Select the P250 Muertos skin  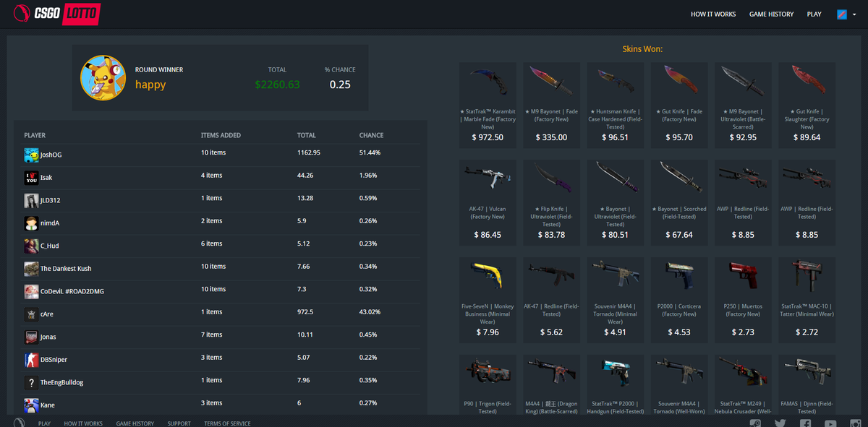click(743, 300)
